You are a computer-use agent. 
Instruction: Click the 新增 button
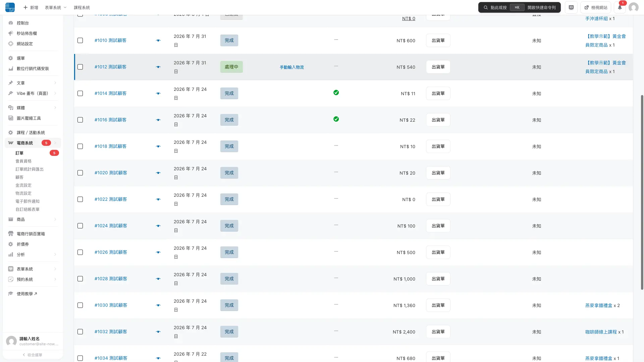point(31,7)
